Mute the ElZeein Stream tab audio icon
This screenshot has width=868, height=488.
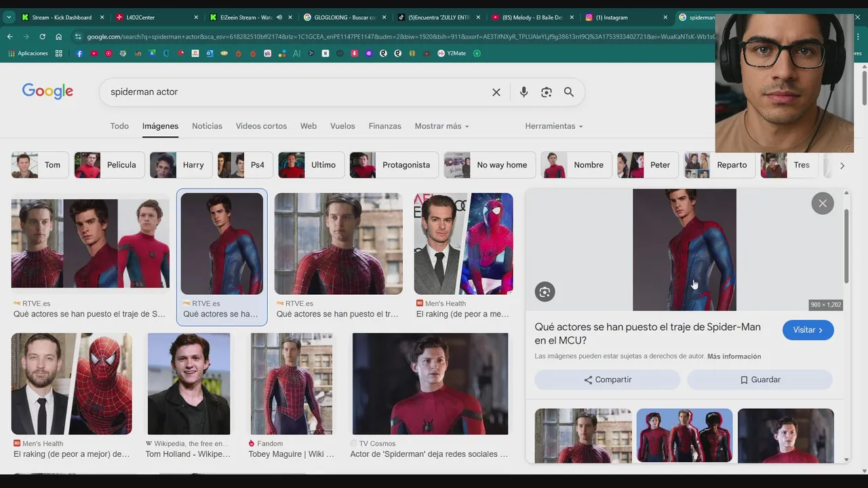point(279,17)
